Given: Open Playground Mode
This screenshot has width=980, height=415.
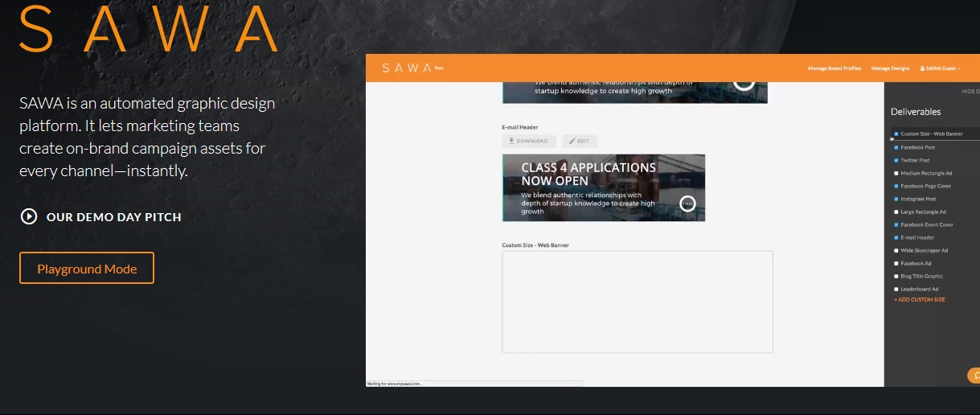Looking at the screenshot, I should pos(87,269).
